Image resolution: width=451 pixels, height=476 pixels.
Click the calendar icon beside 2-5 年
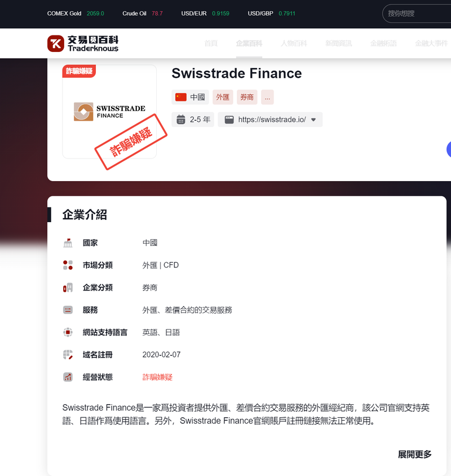tap(181, 120)
